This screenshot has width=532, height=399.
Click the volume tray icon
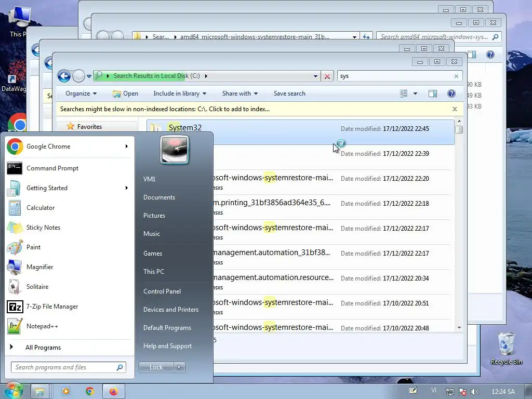click(475, 392)
